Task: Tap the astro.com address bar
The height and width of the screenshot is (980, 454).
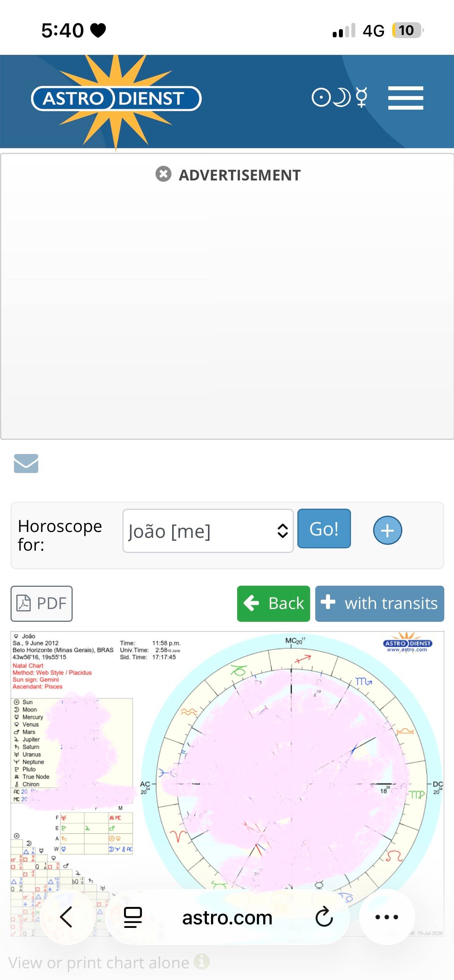Action: point(227,917)
